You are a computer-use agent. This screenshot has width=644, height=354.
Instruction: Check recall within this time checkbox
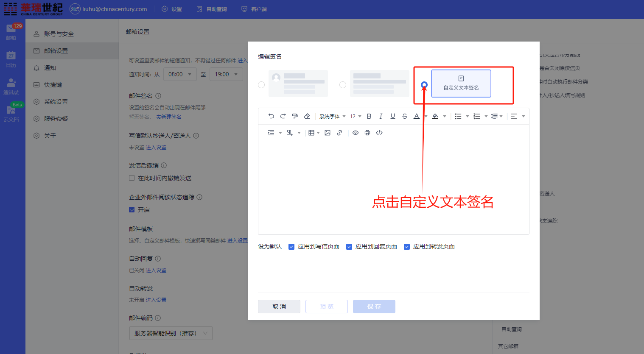click(x=132, y=178)
